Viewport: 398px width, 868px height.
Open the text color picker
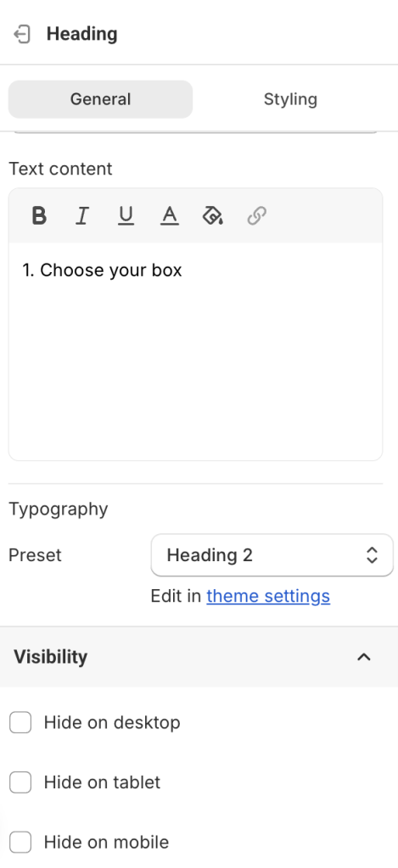[x=169, y=215]
